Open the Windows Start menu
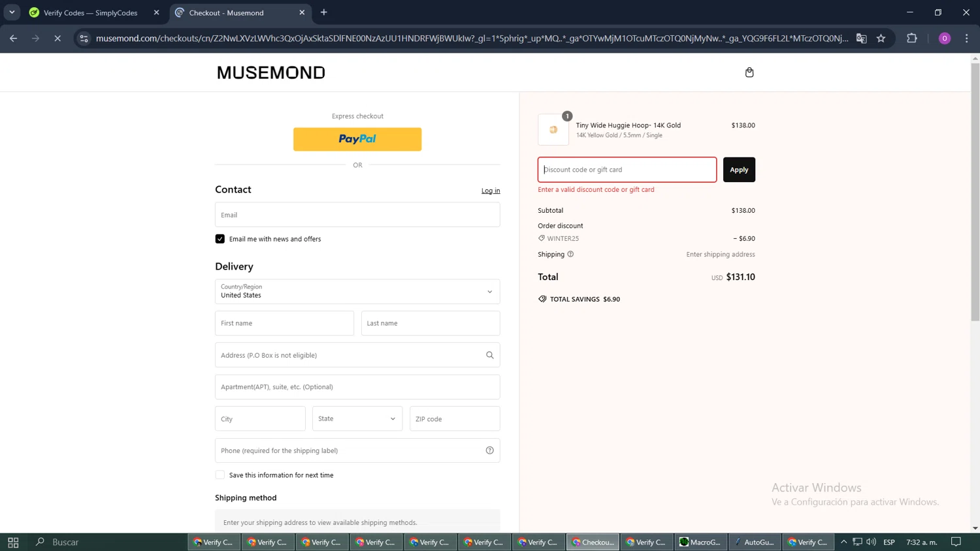Screen dimensions: 980x551 [13, 542]
